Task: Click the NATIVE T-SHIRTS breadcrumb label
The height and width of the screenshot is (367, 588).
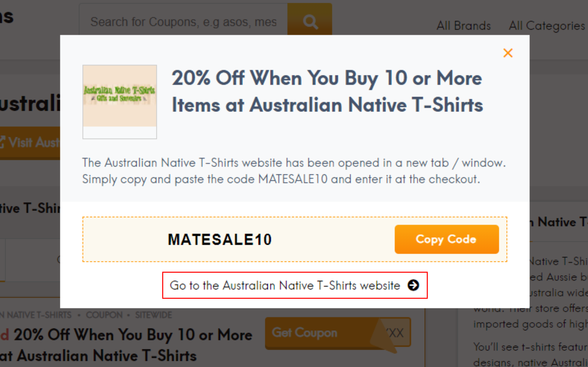Action: point(36,315)
